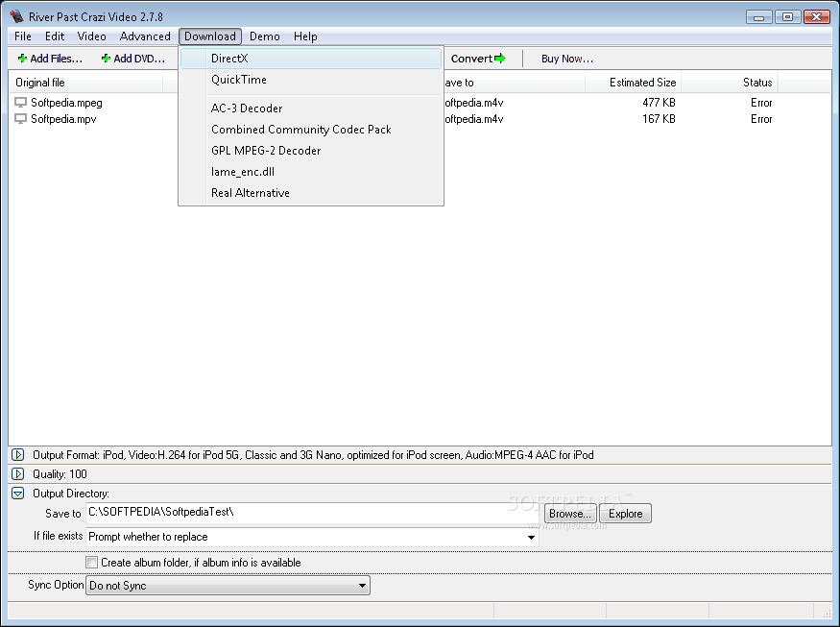Click Error status of Softpedia.mpv row
This screenshot has width=840, height=627.
(x=760, y=119)
